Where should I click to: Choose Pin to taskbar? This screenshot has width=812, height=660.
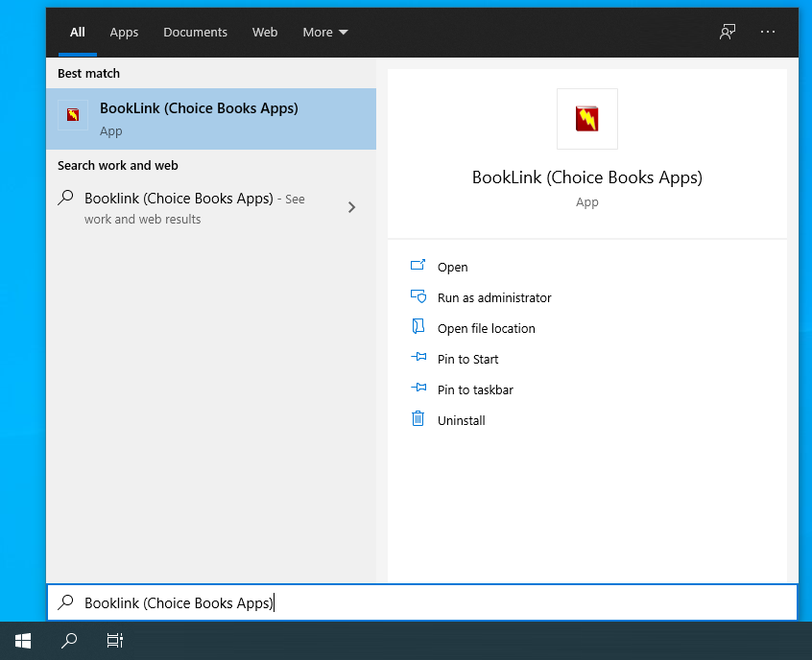pos(475,389)
